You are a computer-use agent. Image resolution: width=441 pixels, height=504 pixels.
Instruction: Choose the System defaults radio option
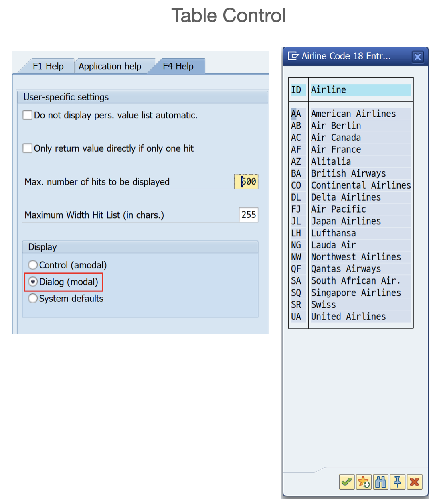coord(33,299)
